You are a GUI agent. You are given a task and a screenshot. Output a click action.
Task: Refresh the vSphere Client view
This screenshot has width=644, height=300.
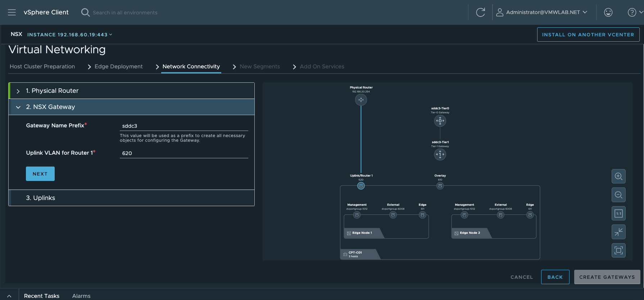point(480,13)
